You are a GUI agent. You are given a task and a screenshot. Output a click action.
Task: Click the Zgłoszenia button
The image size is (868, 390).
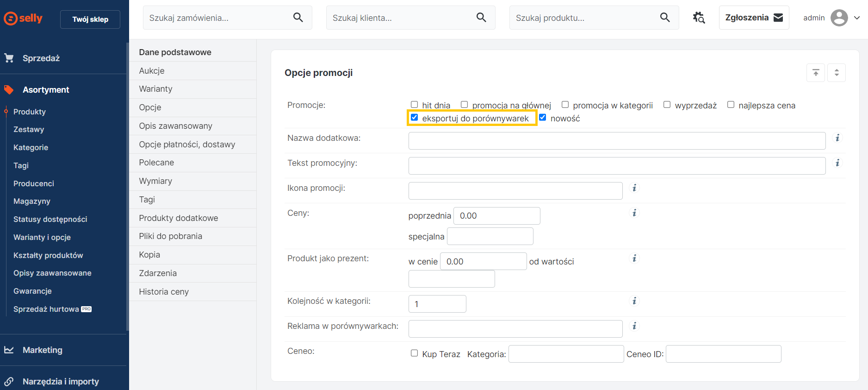754,18
